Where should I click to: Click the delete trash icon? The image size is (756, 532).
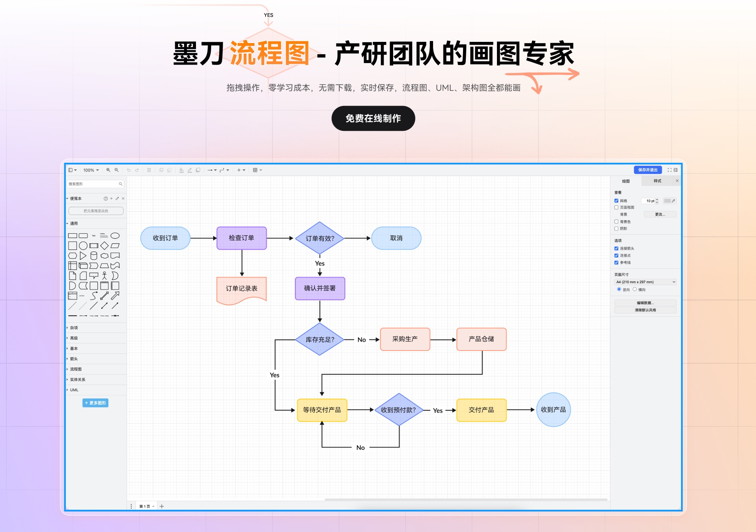[149, 170]
